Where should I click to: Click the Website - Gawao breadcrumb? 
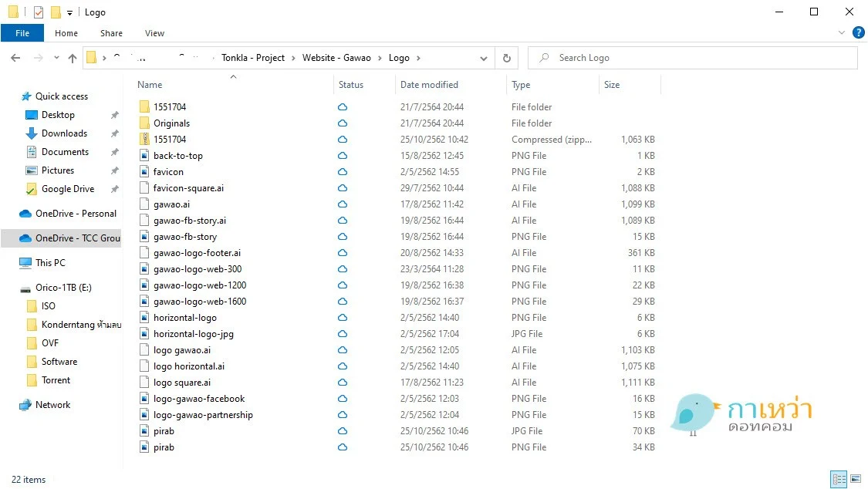(x=336, y=58)
